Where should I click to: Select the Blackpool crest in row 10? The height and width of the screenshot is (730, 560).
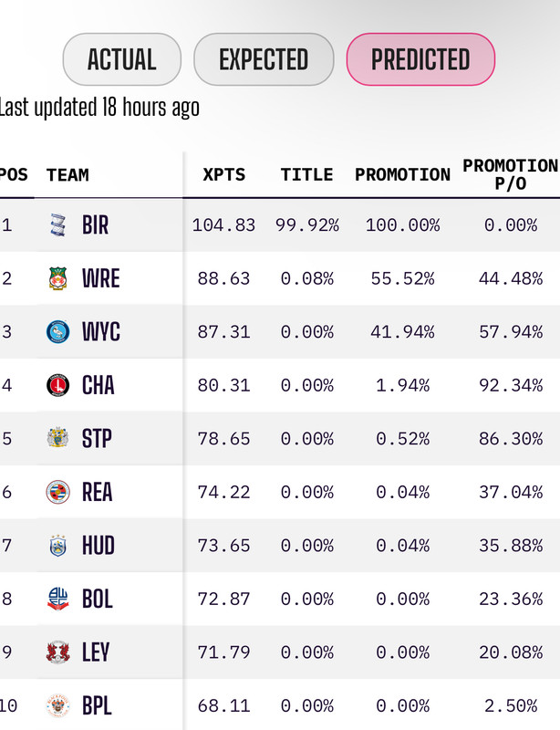click(58, 705)
